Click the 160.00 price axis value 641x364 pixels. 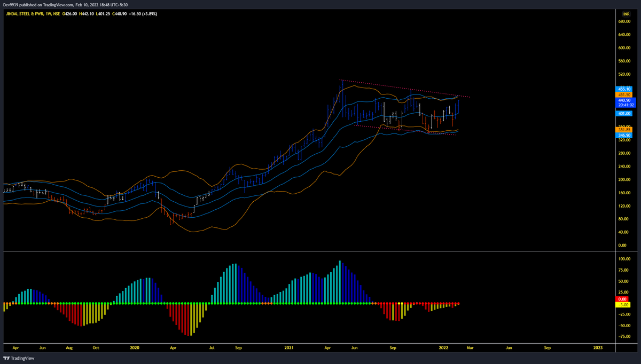click(625, 193)
